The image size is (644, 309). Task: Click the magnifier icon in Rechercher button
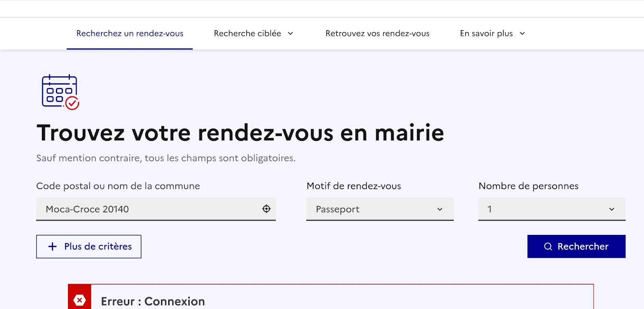(x=548, y=247)
